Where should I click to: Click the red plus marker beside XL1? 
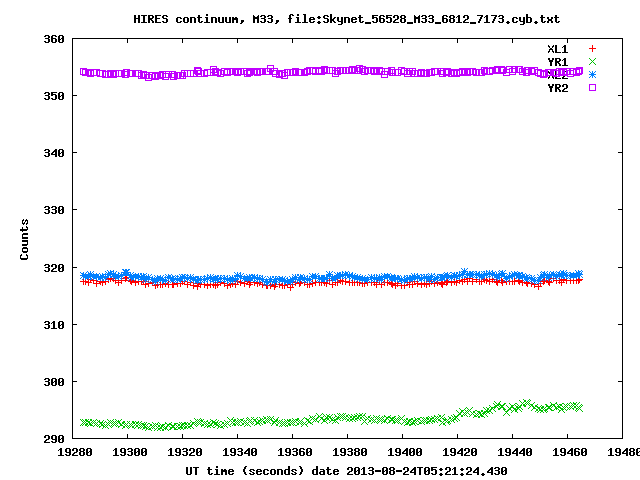592,49
